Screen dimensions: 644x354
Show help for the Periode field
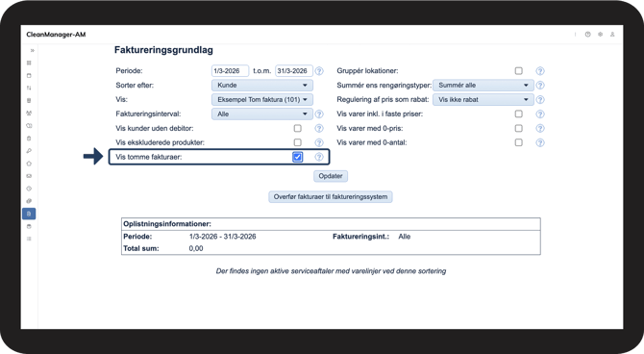click(319, 71)
